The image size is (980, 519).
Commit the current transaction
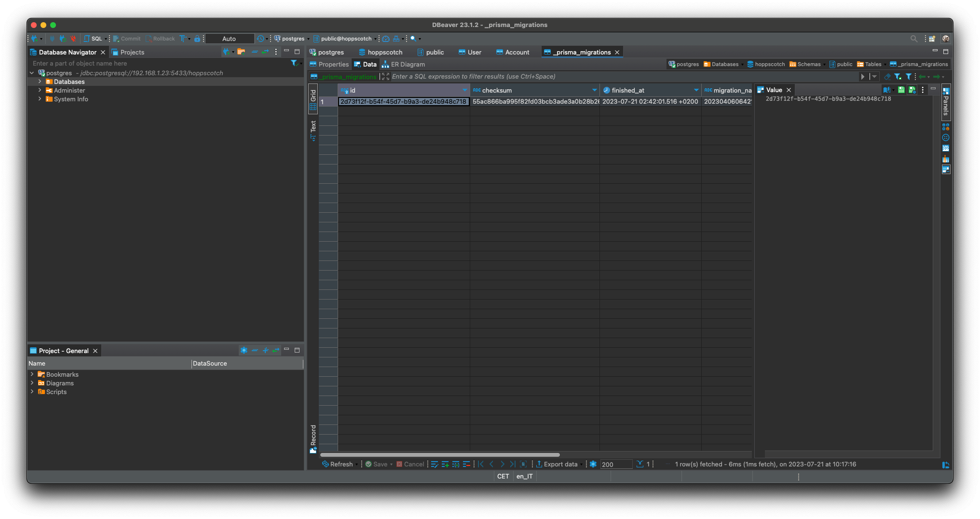[x=127, y=39]
